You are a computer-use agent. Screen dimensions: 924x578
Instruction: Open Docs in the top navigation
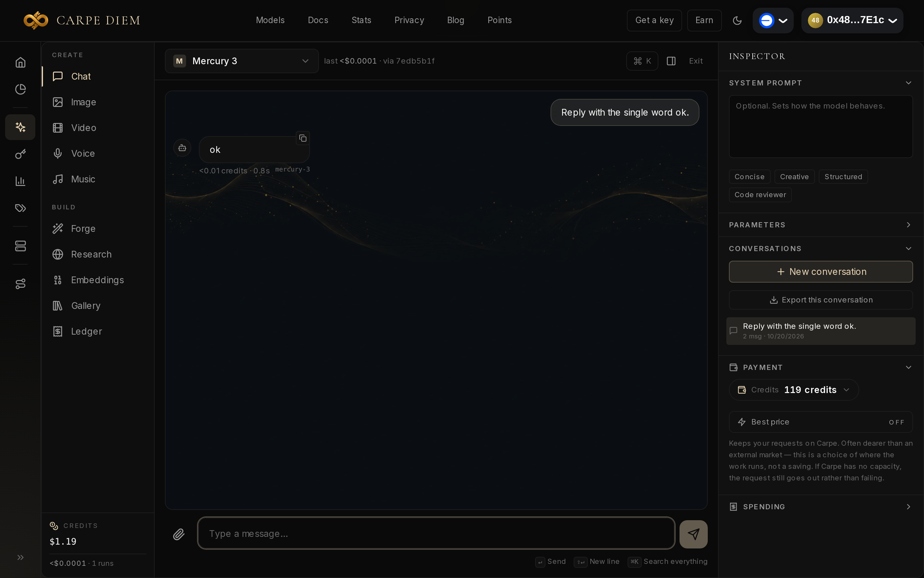pyautogui.click(x=318, y=20)
